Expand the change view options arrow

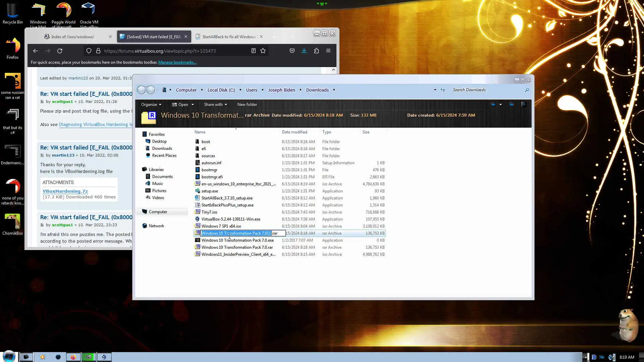pyautogui.click(x=500, y=105)
